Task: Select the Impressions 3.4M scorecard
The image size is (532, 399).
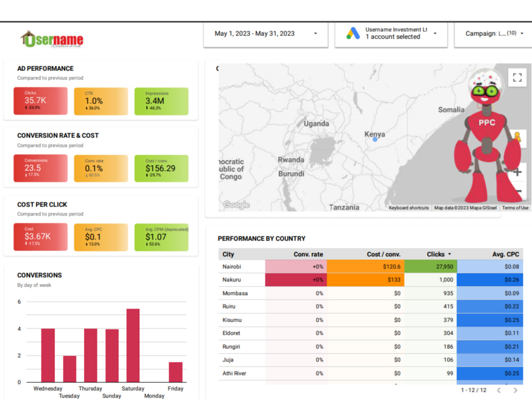Action: click(162, 101)
